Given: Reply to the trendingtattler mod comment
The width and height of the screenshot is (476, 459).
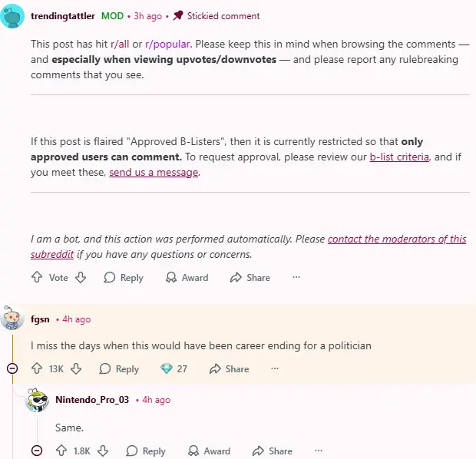Looking at the screenshot, I should pyautogui.click(x=124, y=277).
